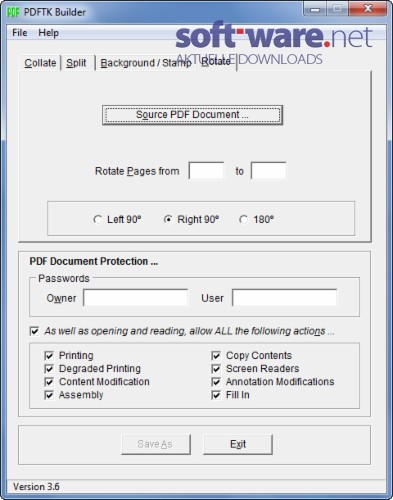
Task: Click the Exit button
Action: pos(238,444)
